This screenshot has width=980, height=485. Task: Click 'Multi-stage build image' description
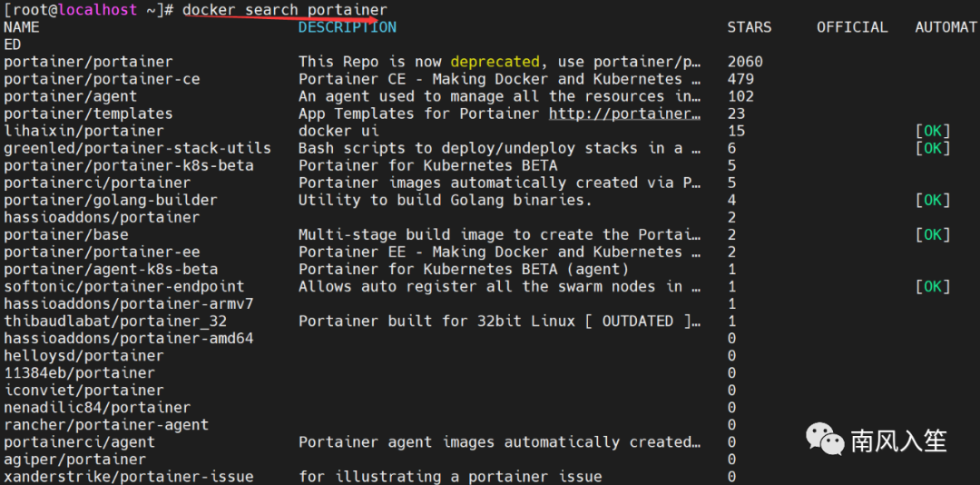(x=499, y=234)
